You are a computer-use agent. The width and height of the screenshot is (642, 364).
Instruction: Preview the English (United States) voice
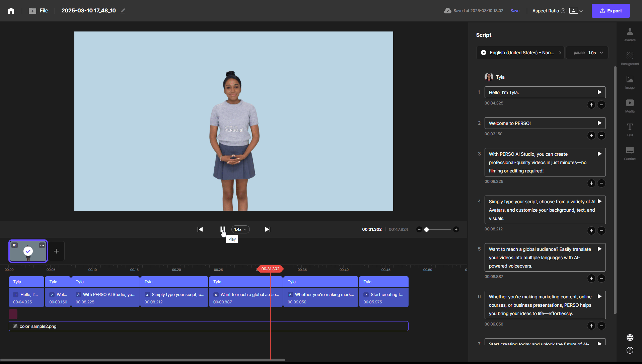tap(483, 53)
